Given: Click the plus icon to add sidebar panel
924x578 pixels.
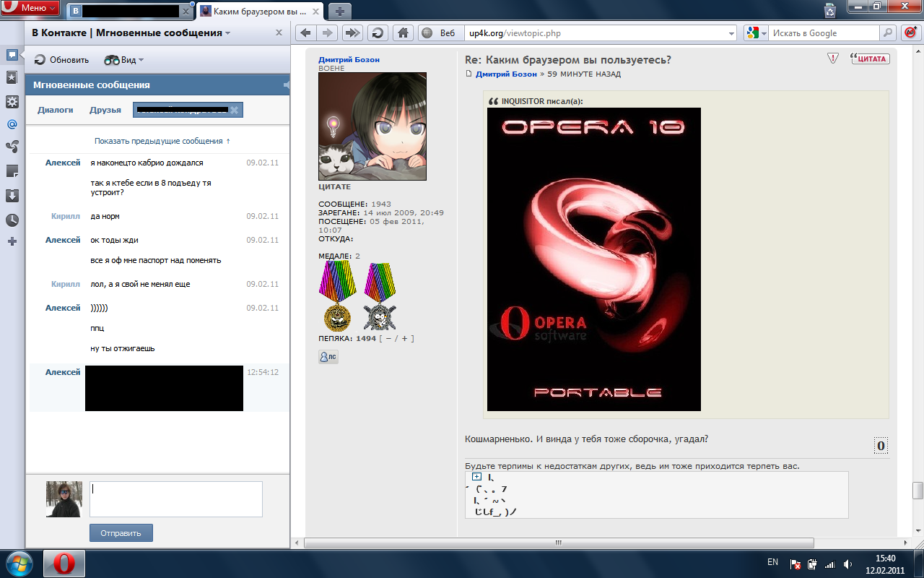Looking at the screenshot, I should pyautogui.click(x=12, y=241).
